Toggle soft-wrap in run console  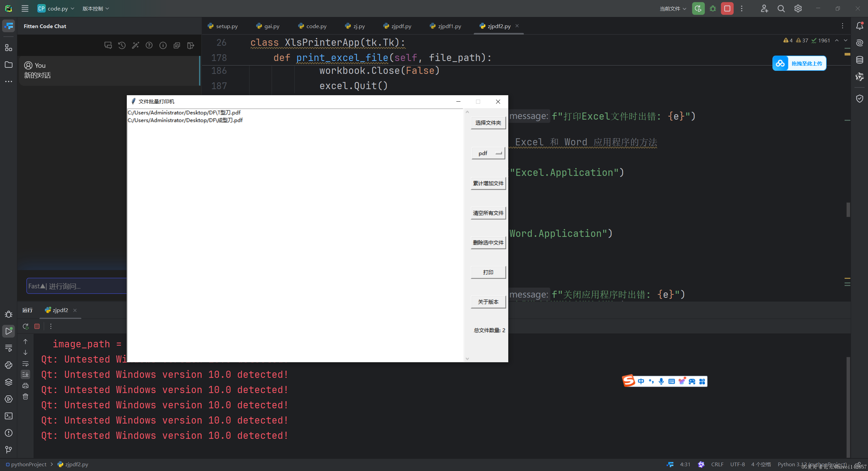pos(25,364)
